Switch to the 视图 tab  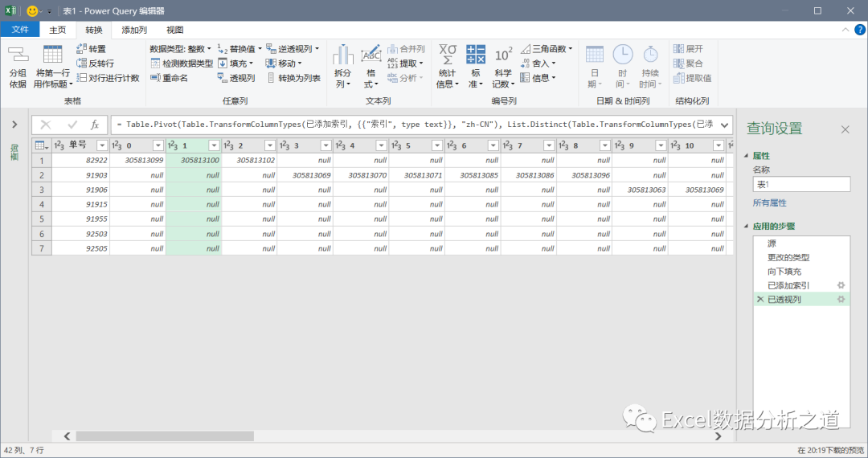pos(175,30)
